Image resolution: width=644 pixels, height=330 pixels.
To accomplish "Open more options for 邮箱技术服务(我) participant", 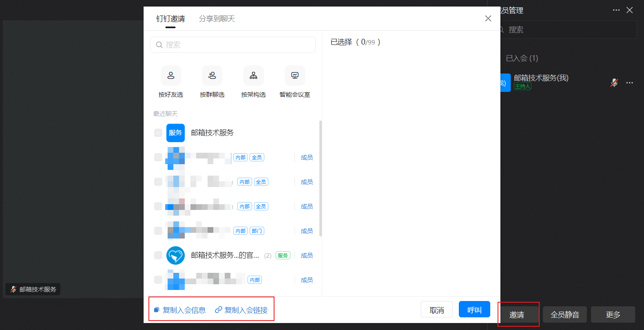I will coord(630,82).
